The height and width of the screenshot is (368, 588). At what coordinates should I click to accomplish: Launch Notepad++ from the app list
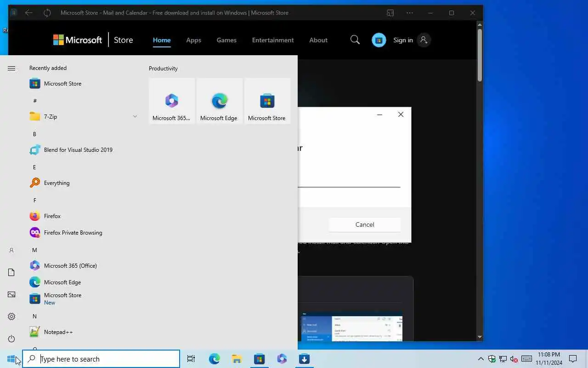click(x=83, y=332)
